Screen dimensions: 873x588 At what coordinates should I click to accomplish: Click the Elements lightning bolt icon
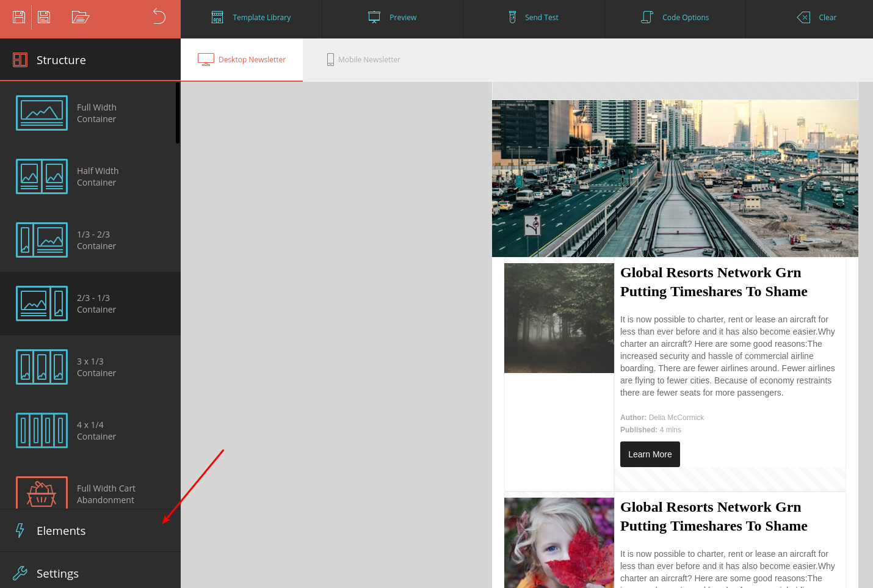point(20,531)
